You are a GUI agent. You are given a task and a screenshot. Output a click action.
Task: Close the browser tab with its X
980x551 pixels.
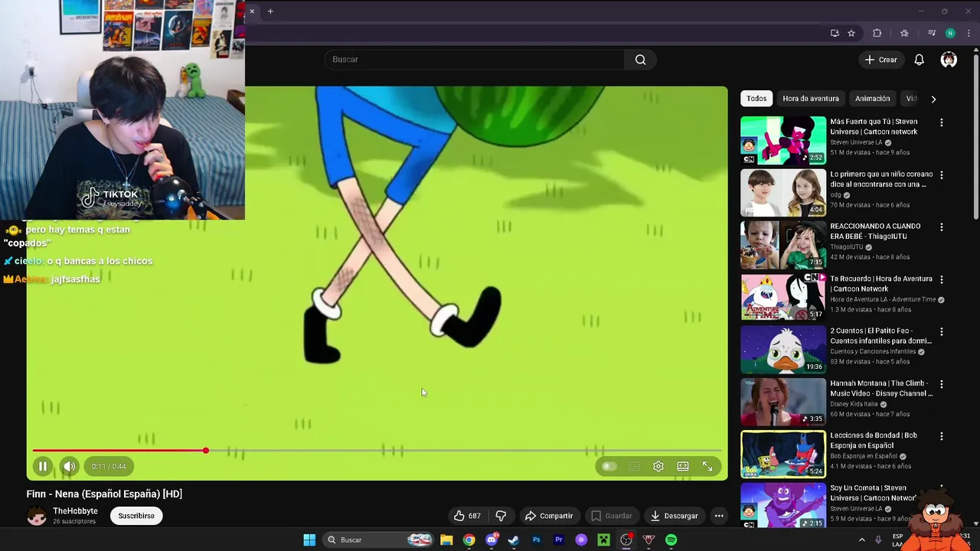coord(252,11)
